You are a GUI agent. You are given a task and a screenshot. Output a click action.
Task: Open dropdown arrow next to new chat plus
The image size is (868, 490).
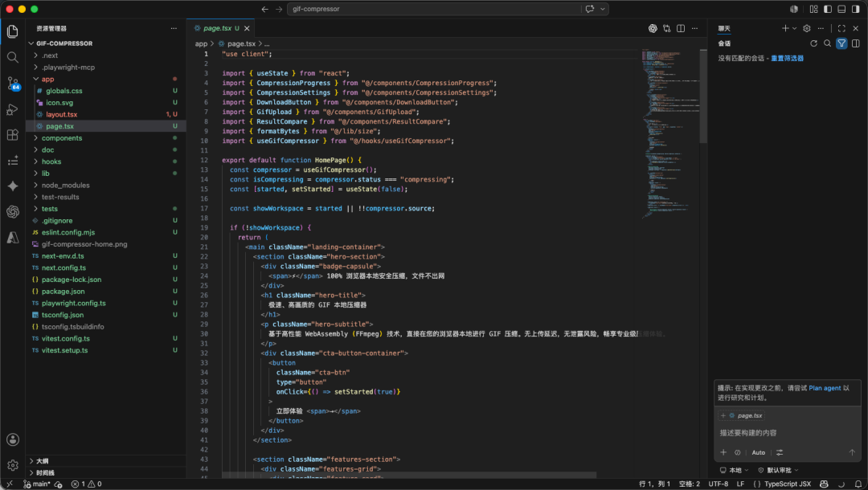click(x=794, y=28)
